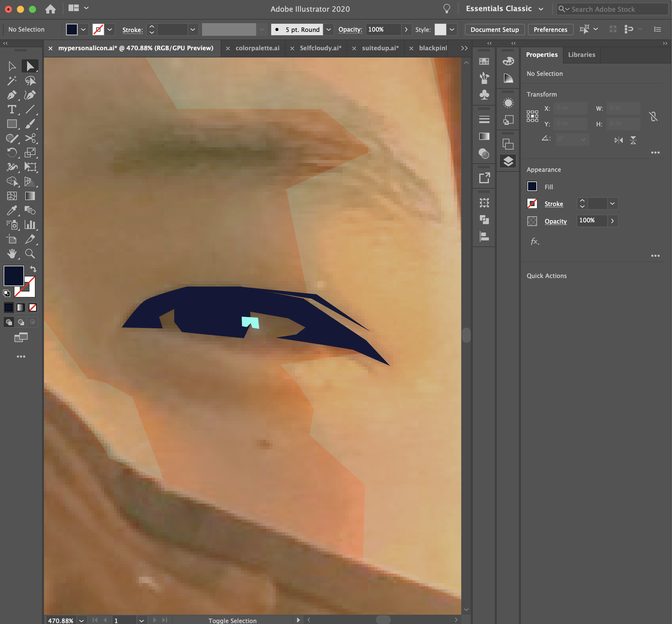Image resolution: width=672 pixels, height=624 pixels.
Task: Select the Blend tool
Action: (30, 210)
